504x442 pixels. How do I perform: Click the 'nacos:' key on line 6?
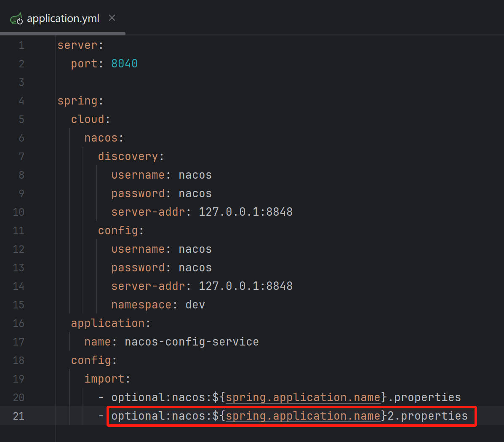click(x=104, y=138)
